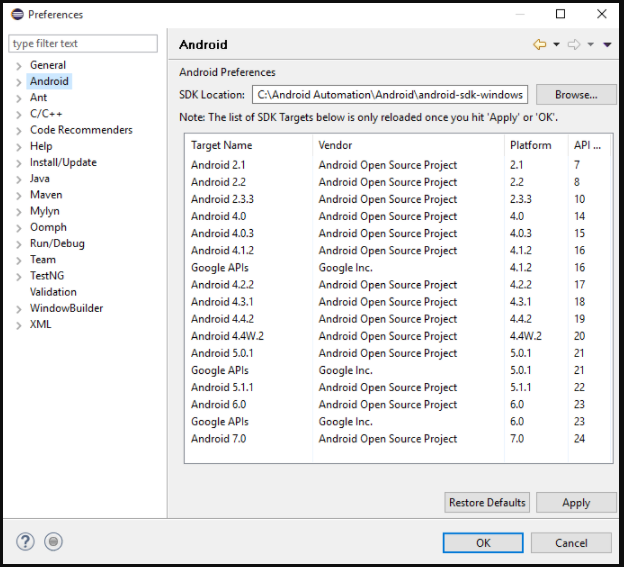Expand the C/C++ tree node

tap(19, 115)
